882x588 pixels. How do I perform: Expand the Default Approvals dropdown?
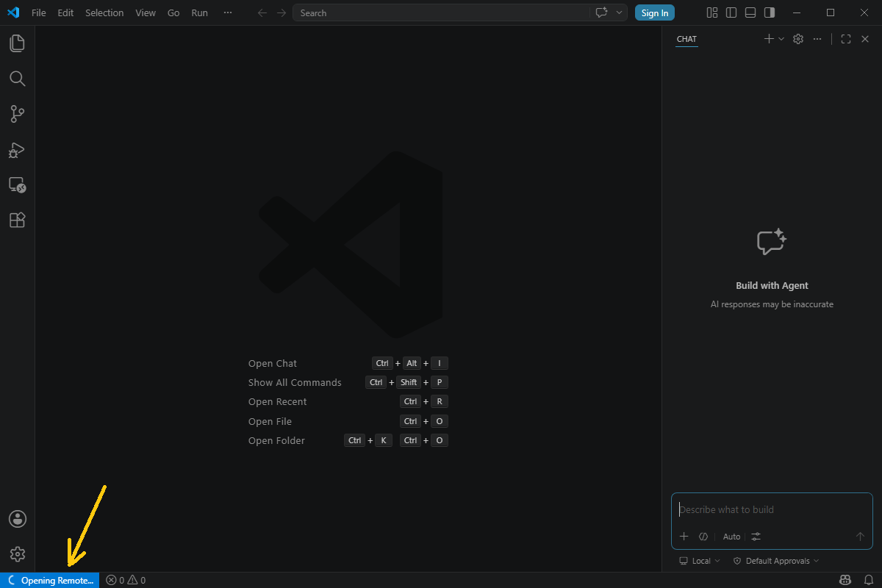pos(775,561)
